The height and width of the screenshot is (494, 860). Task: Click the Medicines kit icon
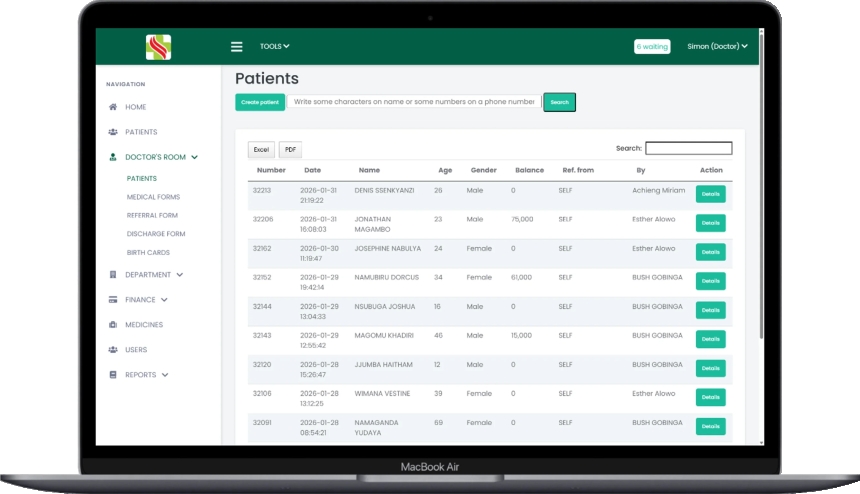coord(113,325)
